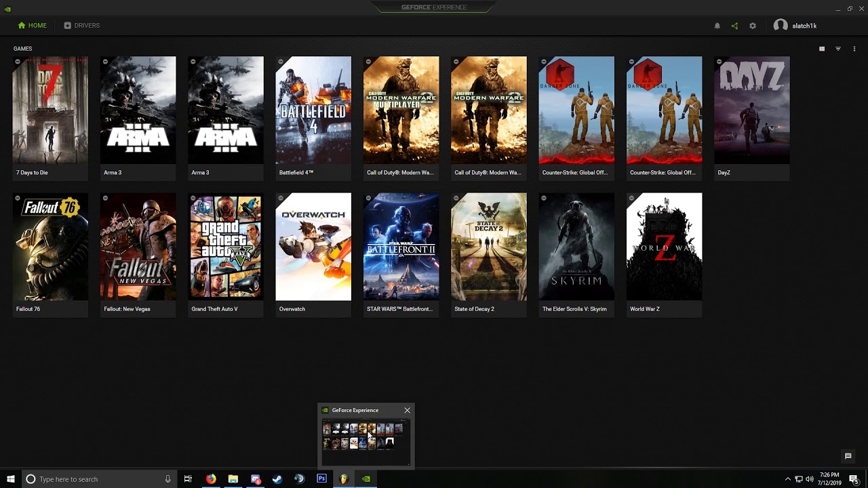Switch games list to grid view
This screenshot has width=868, height=488.
pos(822,49)
